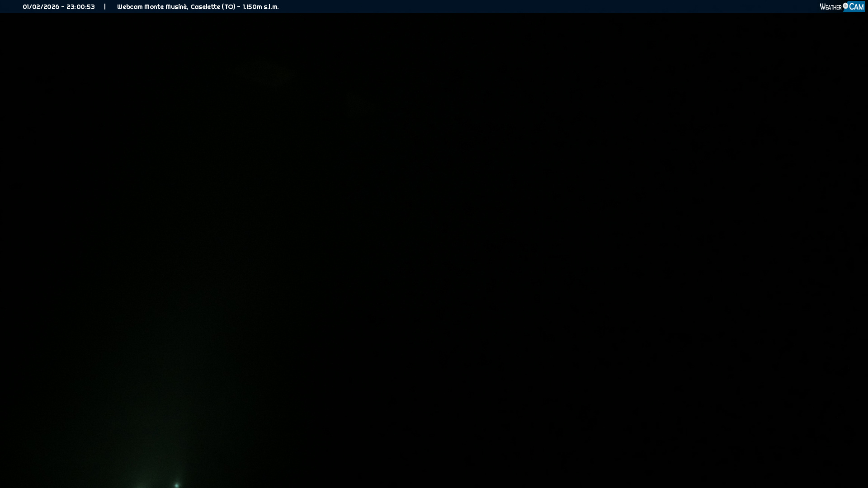Click "(TO)" province code in the title
Screen dimensions: 868x488
228,7
